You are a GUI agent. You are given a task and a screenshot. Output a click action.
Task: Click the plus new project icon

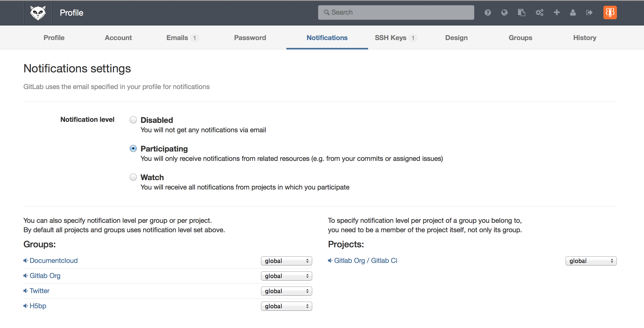click(557, 12)
